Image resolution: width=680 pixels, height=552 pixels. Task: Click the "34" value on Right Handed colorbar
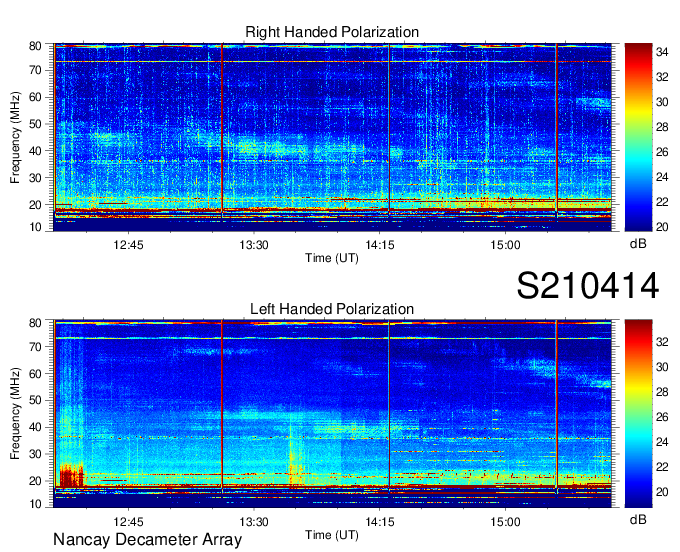point(662,52)
